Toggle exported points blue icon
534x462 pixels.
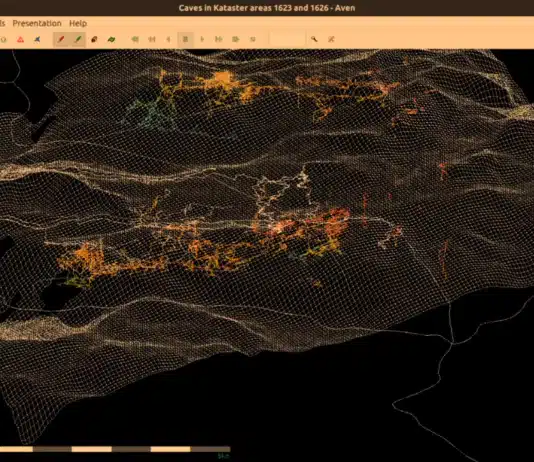click(37, 39)
